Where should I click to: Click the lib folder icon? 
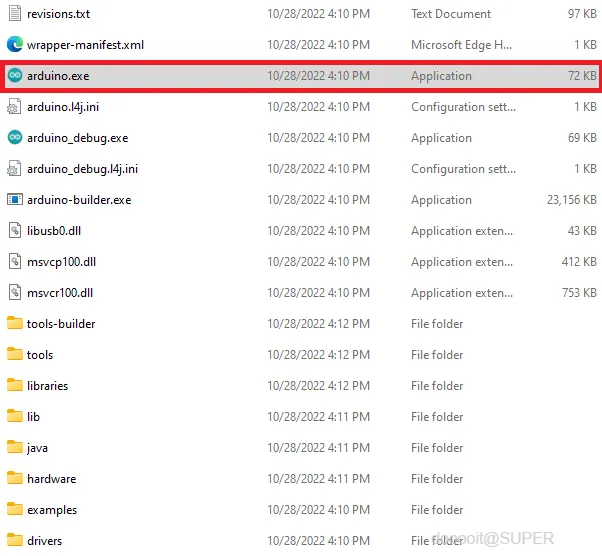coord(15,416)
